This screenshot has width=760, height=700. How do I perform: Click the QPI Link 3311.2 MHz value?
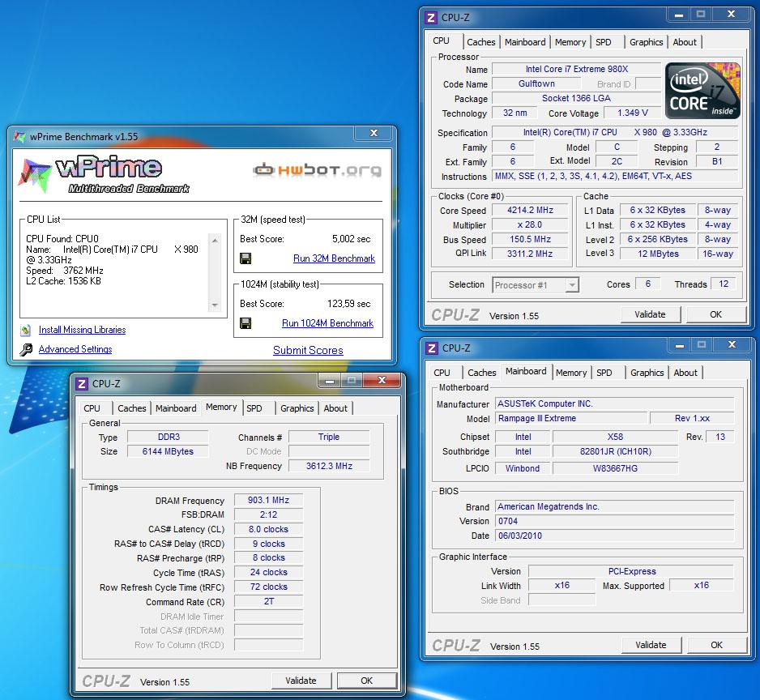530,254
